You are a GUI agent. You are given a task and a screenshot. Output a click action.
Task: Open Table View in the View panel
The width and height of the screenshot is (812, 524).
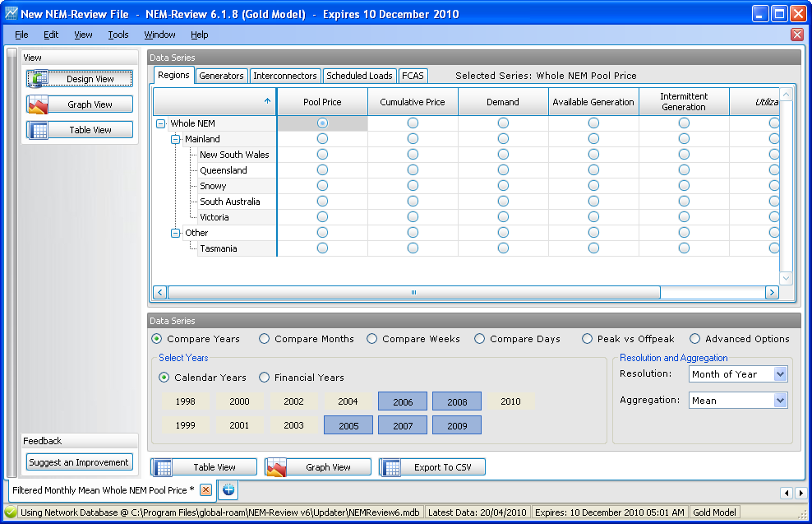[80, 130]
